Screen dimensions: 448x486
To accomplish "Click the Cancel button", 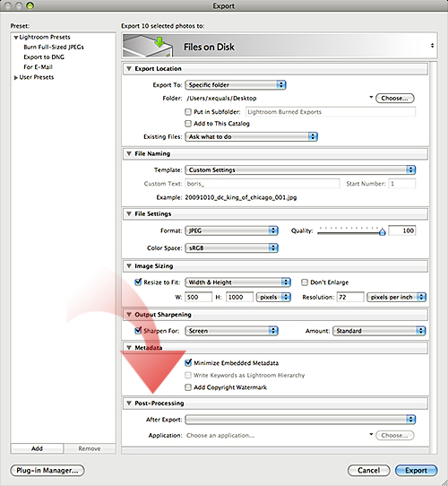I will pos(368,471).
